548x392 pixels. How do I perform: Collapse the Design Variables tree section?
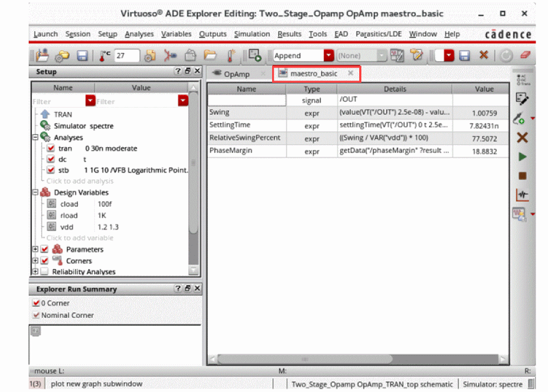[36, 192]
